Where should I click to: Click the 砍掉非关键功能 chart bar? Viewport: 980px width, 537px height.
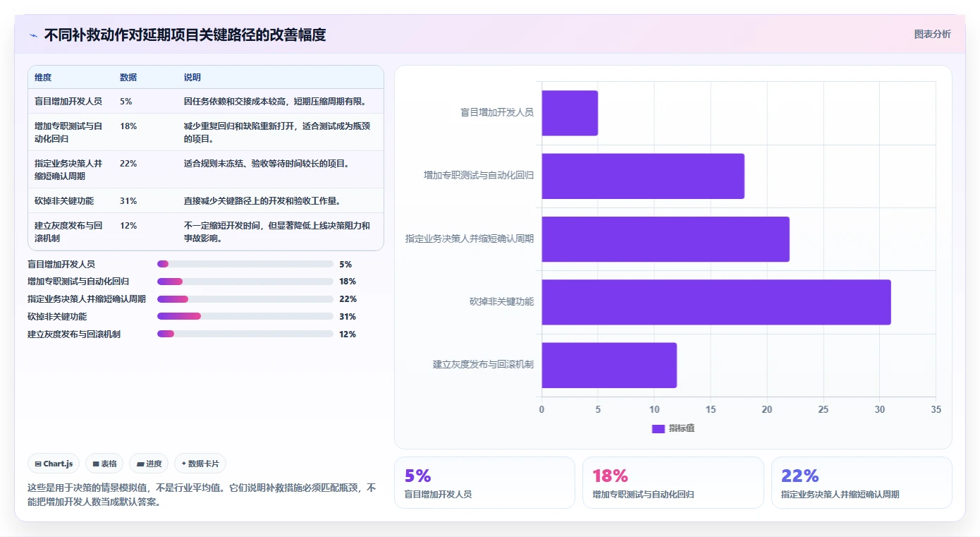tap(716, 302)
